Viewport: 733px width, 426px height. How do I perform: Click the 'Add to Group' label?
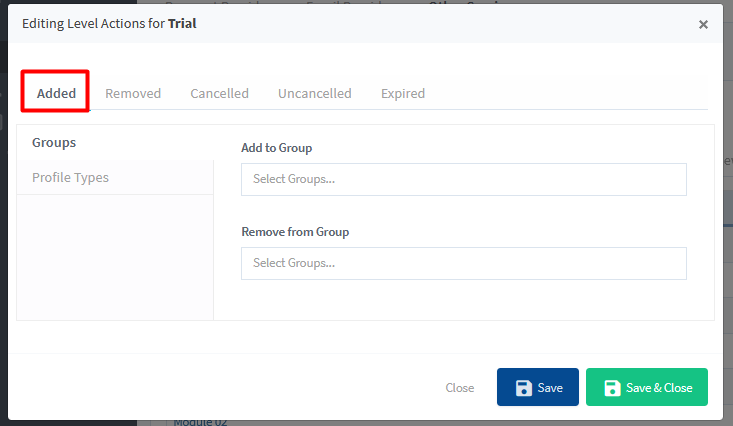coord(277,148)
